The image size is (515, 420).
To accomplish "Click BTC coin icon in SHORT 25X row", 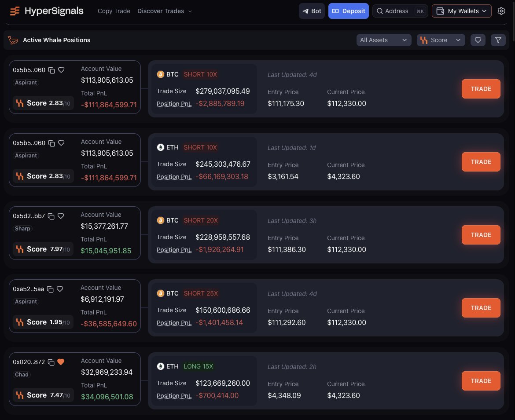I will pos(161,293).
